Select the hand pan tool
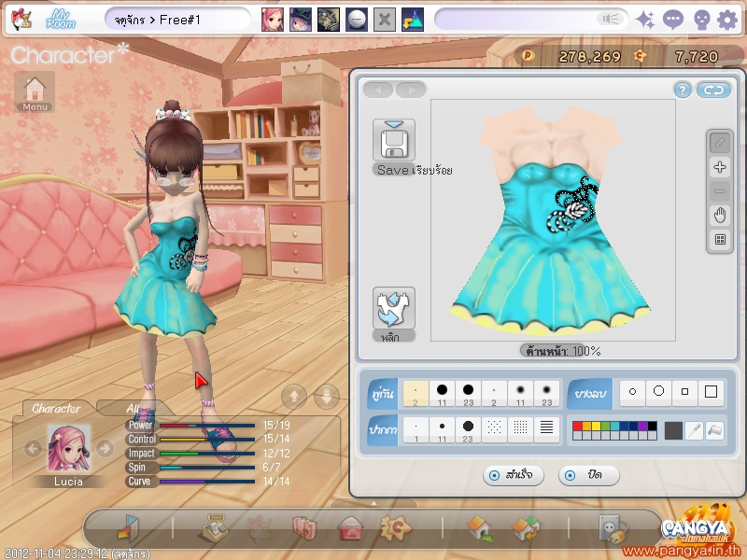Screen dimensions: 747x560 pos(720,216)
